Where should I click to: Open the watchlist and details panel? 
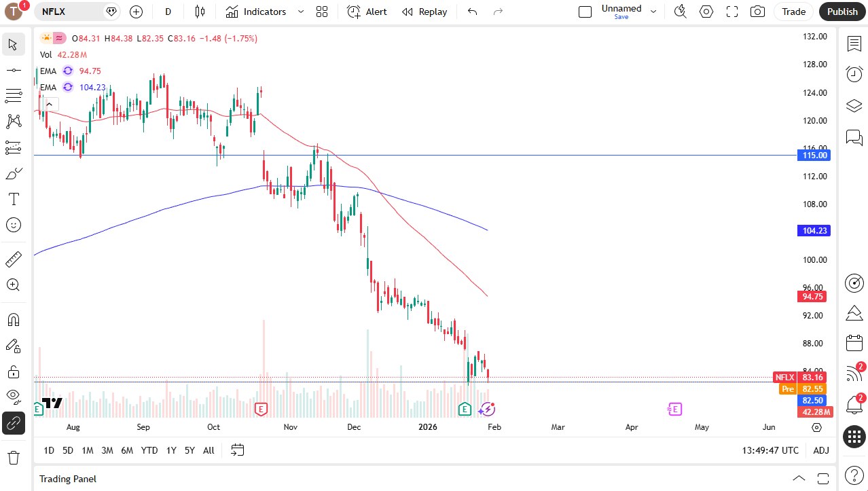(x=854, y=44)
